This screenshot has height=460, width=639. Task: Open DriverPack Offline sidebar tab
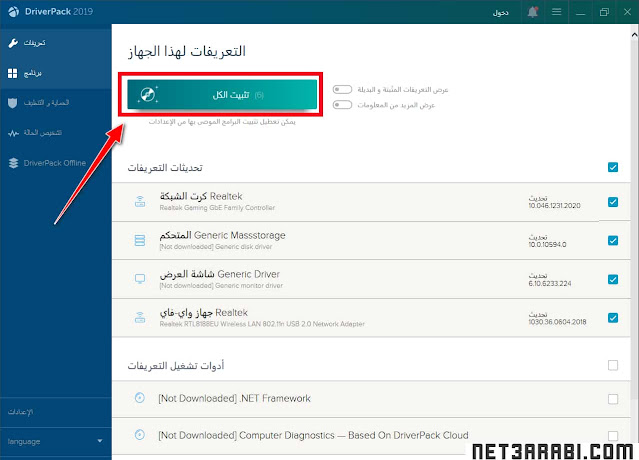point(55,163)
